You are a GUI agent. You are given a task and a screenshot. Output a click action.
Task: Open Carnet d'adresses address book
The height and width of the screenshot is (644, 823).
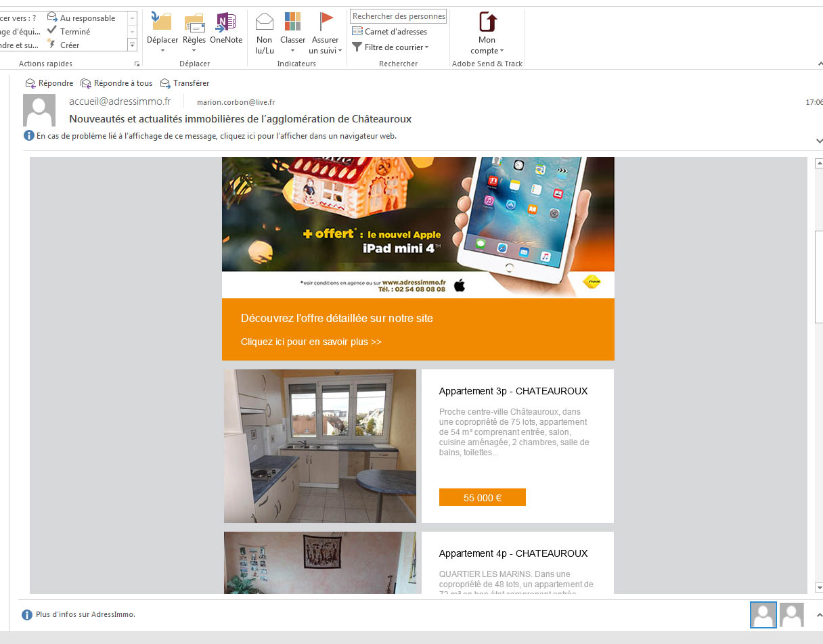[390, 31]
